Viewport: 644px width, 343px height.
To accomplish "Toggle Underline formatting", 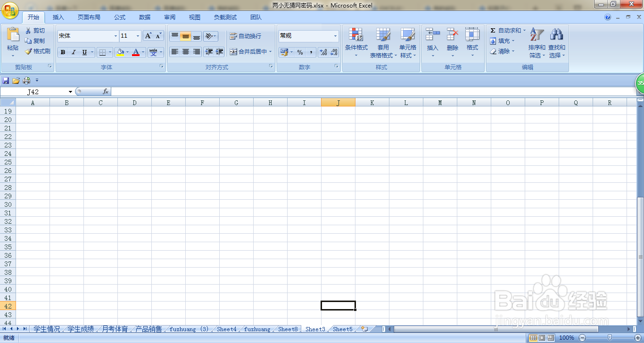I will (84, 52).
